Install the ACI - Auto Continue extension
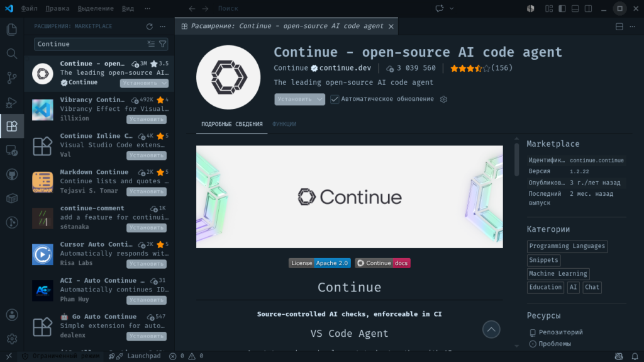This screenshot has height=362, width=644. pos(146,300)
